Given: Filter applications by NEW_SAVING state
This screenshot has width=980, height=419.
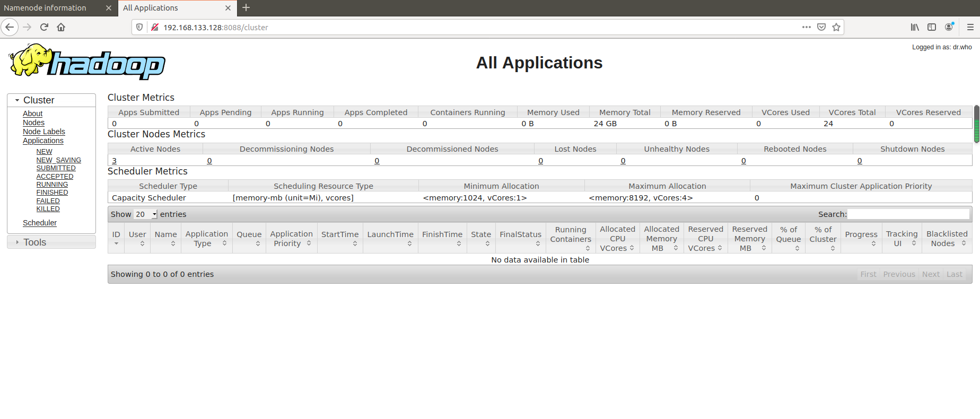Looking at the screenshot, I should [x=58, y=160].
